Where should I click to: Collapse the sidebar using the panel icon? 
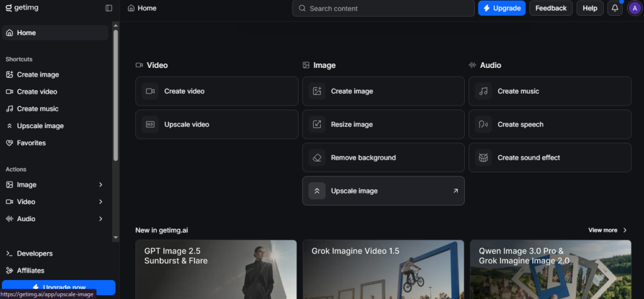(x=109, y=8)
